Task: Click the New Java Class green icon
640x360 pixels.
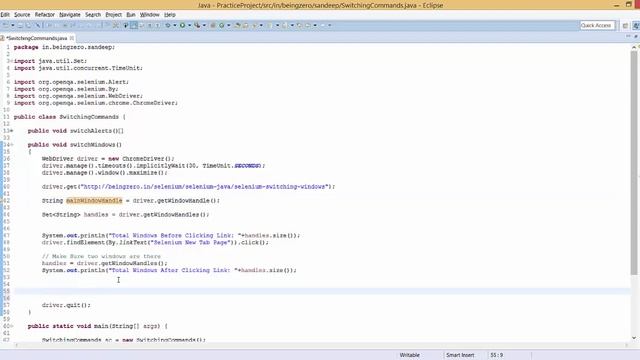Action: pyautogui.click(x=222, y=25)
